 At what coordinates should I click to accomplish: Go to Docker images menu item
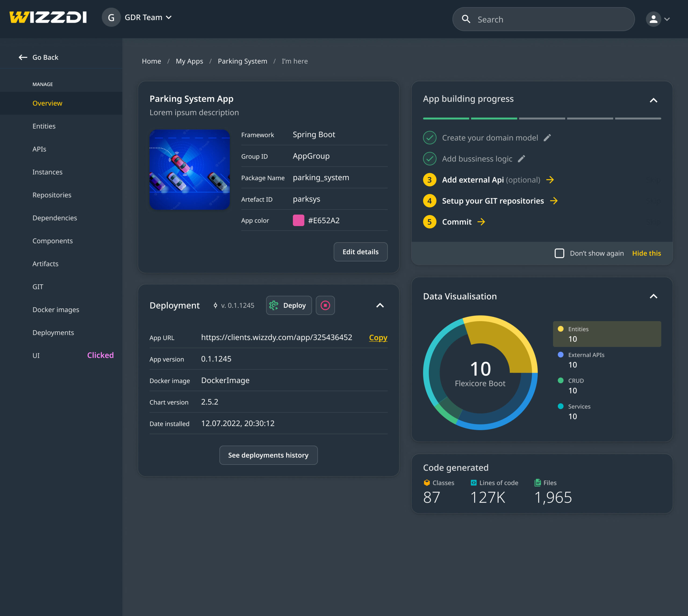(x=56, y=310)
